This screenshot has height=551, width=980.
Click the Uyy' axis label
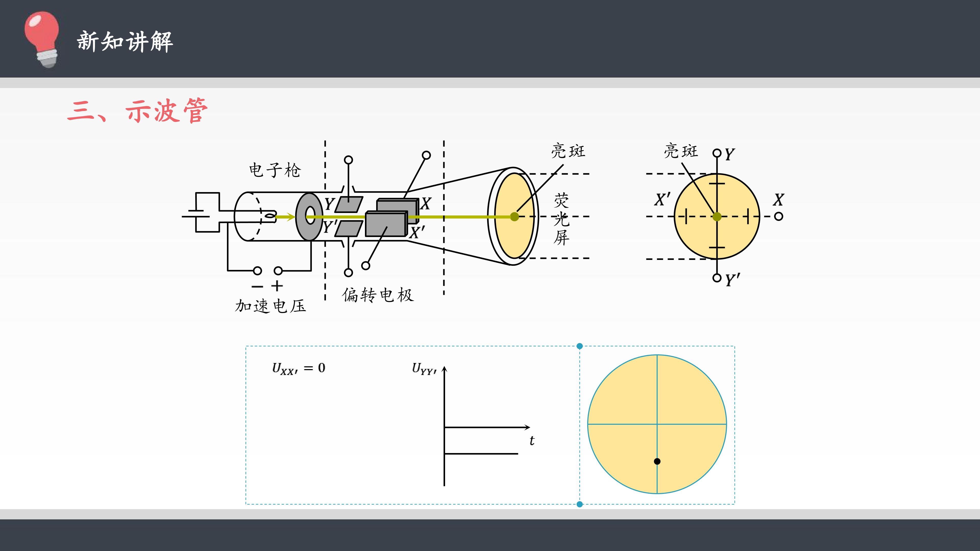point(424,368)
